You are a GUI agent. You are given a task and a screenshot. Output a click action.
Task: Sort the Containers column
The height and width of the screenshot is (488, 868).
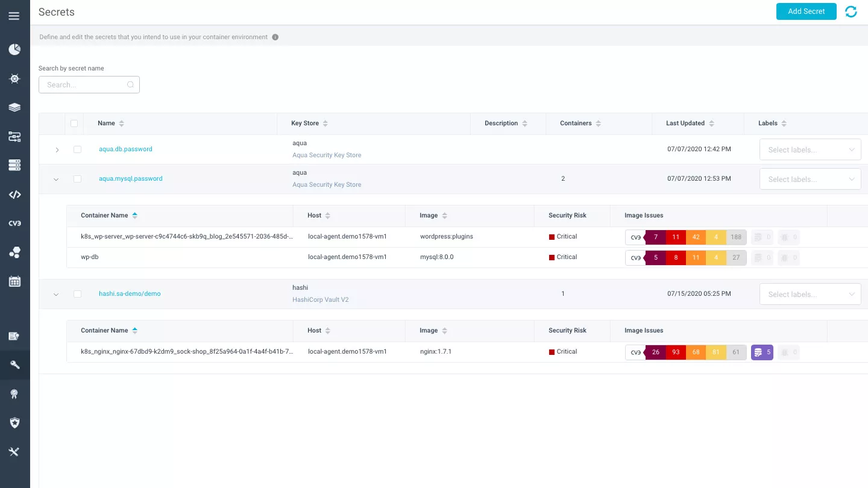598,124
